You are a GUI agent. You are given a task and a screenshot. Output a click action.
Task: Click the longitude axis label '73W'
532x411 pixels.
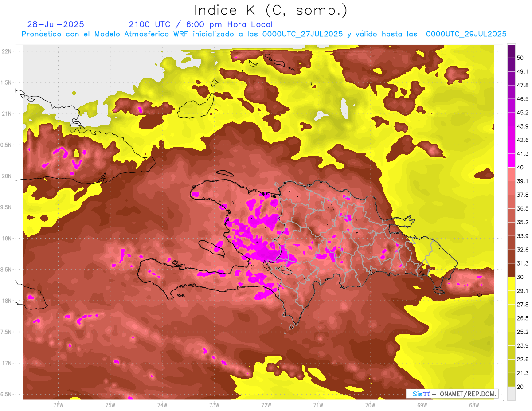(214, 405)
